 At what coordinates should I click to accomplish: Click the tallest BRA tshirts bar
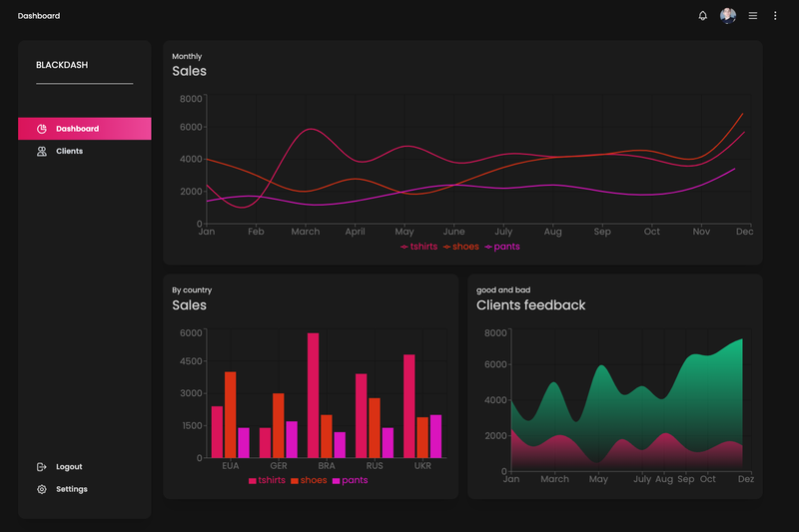tap(313, 395)
